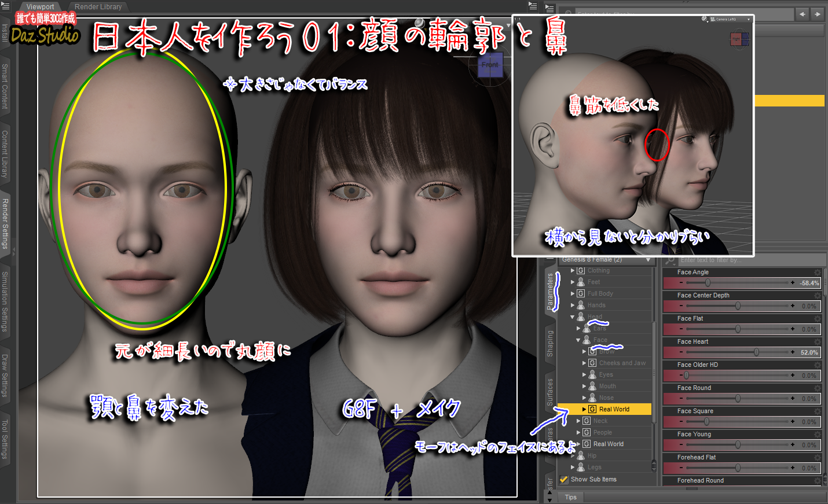Open settings gear for Face Angle parameter

[x=818, y=272]
